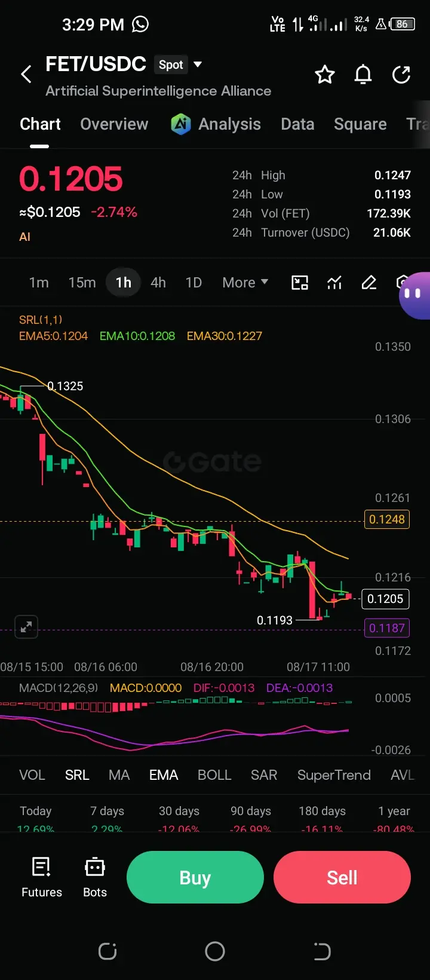
Task: Open the Square tab
Action: click(360, 124)
